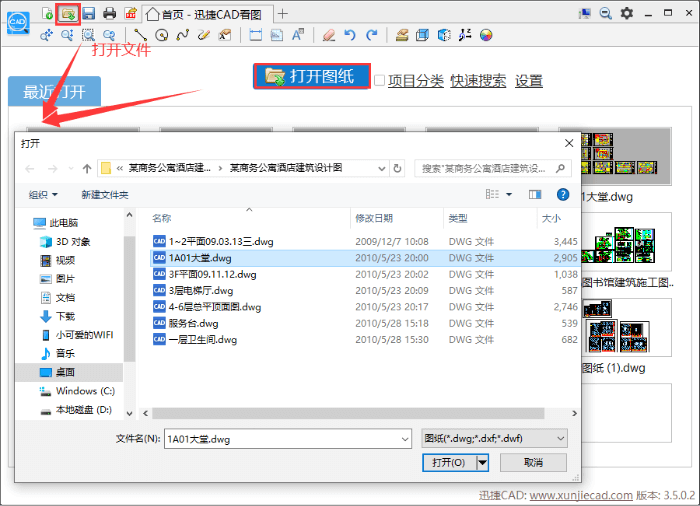Select the zoom window tool
The width and height of the screenshot is (700, 506).
(x=88, y=35)
